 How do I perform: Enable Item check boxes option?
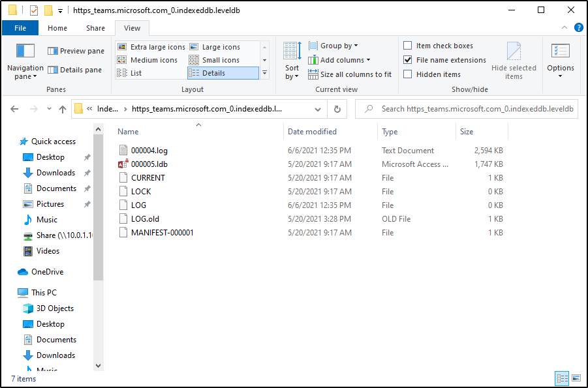pos(408,46)
